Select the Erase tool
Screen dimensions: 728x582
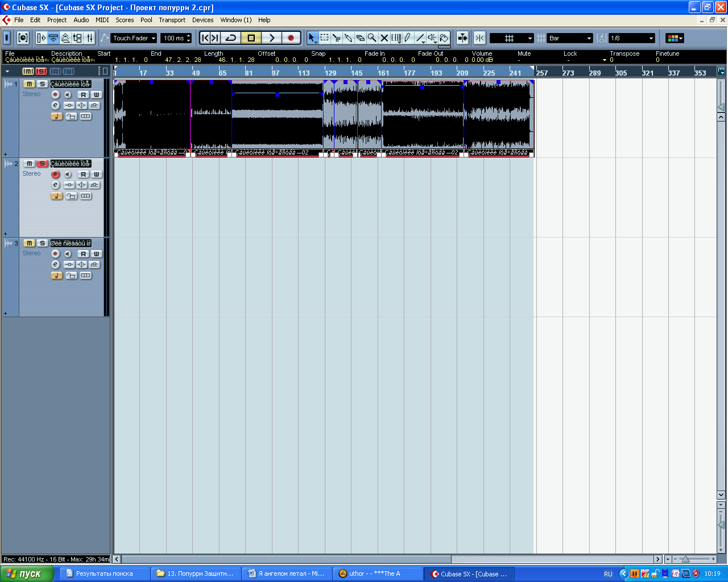coord(360,38)
